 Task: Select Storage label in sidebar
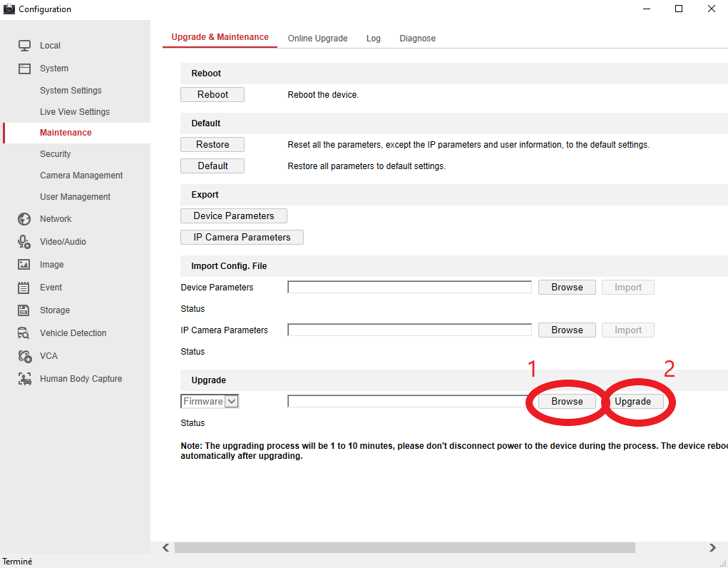click(x=55, y=310)
